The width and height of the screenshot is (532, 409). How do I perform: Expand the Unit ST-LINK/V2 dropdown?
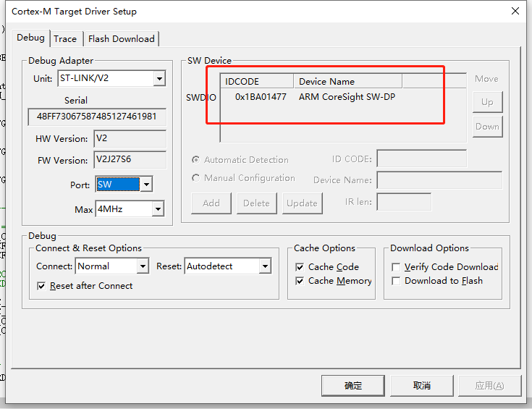(x=159, y=79)
